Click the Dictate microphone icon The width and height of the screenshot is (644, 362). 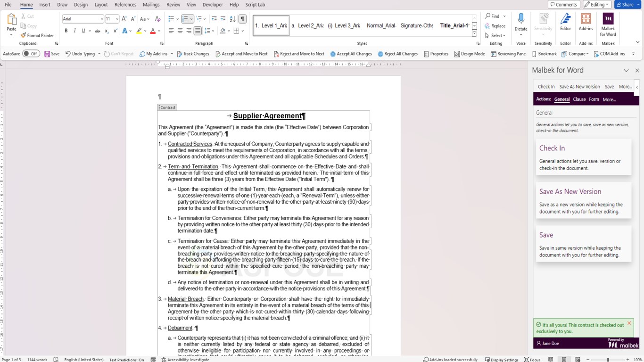coord(521,19)
